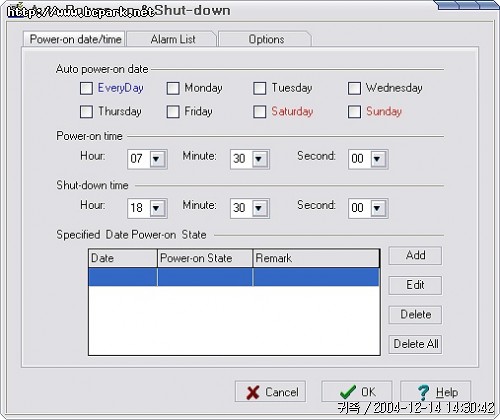
Task: Cancel the dialog
Action: point(270,392)
